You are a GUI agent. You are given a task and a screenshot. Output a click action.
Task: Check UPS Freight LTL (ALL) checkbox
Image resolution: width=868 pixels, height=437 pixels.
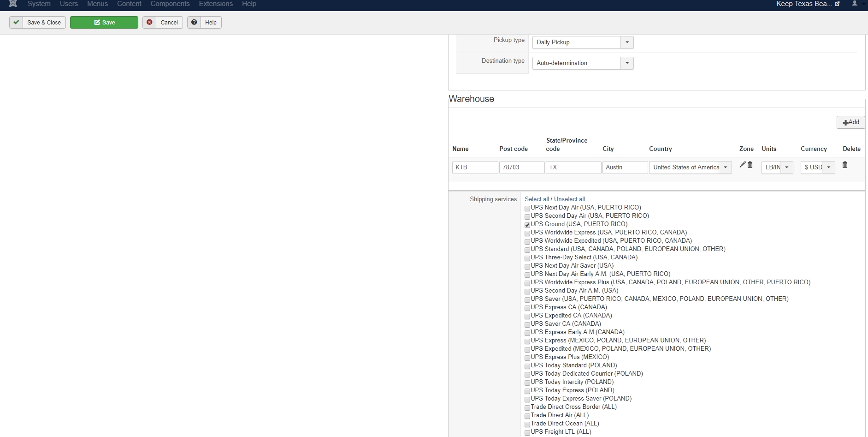527,433
